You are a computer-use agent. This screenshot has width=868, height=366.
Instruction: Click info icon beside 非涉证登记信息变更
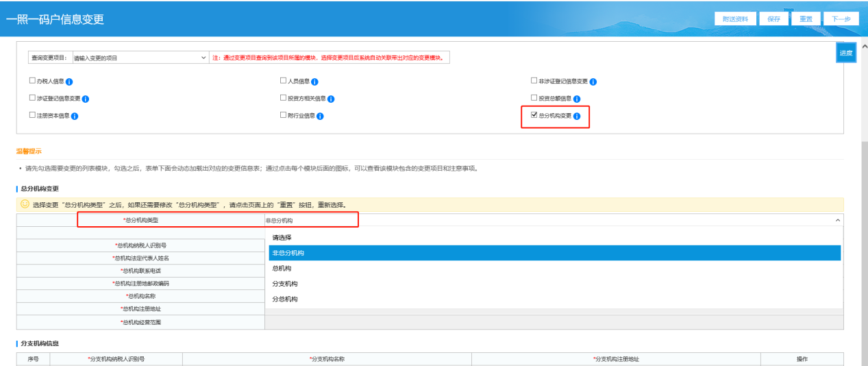pyautogui.click(x=593, y=82)
